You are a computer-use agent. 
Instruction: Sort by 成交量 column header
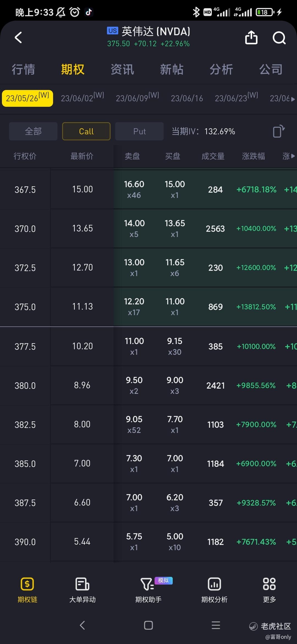(213, 156)
